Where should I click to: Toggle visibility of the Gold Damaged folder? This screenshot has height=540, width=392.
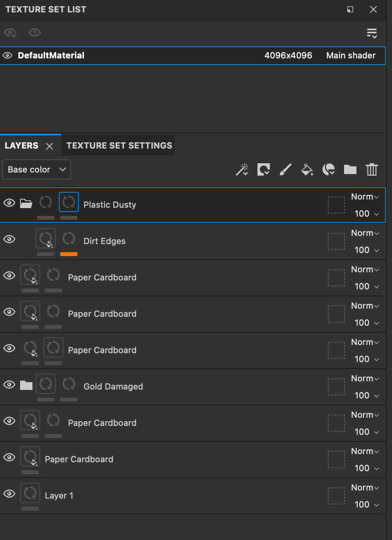(x=9, y=384)
